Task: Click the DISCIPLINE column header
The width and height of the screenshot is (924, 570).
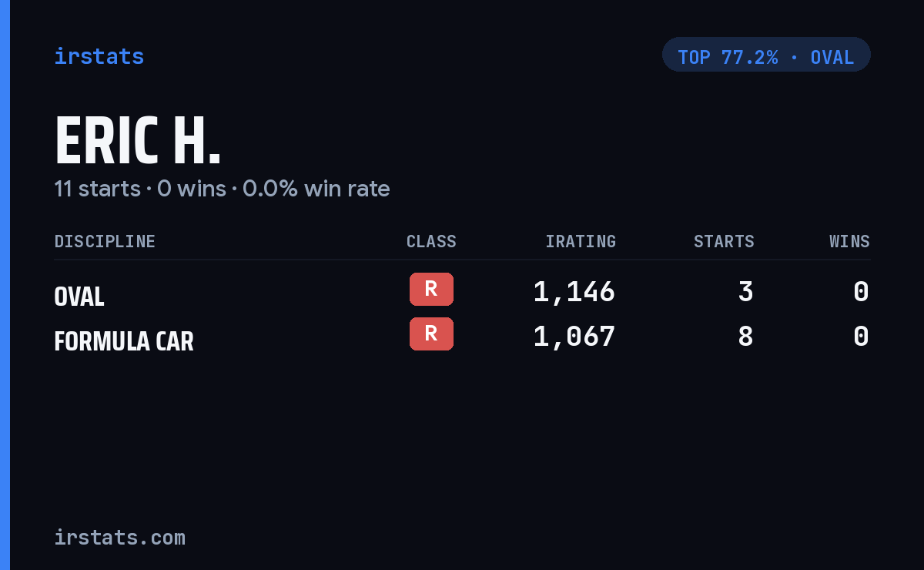Action: coord(105,241)
